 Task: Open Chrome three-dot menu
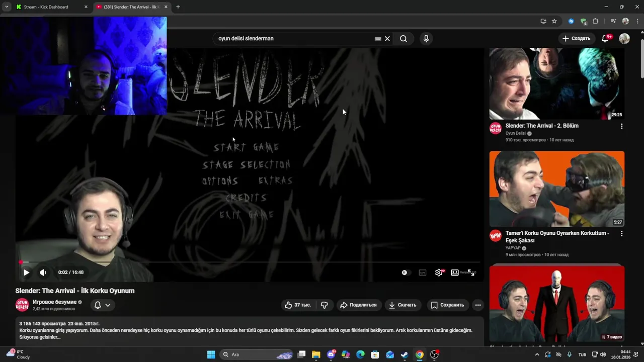point(636,21)
